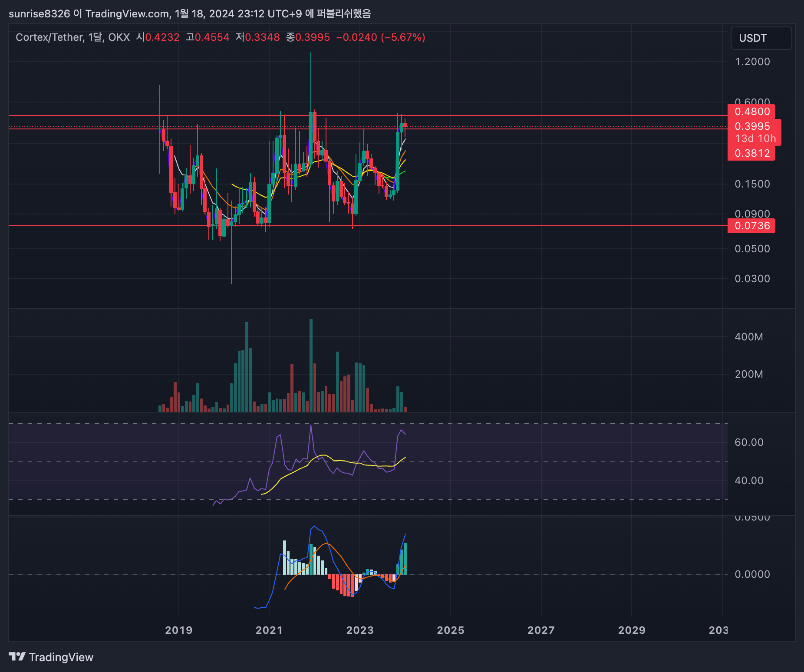804x672 pixels.
Task: Click the 0.0000 MACD scale label
Action: [752, 574]
